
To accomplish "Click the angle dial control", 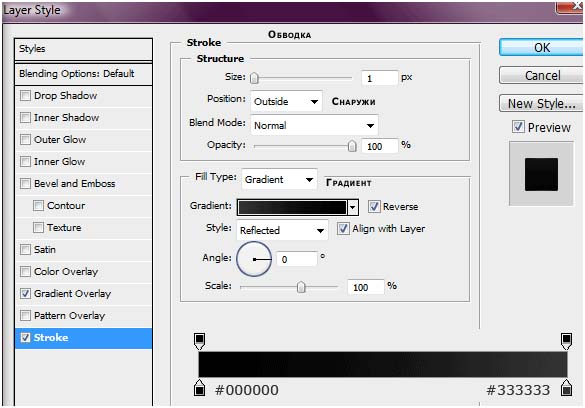I will pos(254,259).
